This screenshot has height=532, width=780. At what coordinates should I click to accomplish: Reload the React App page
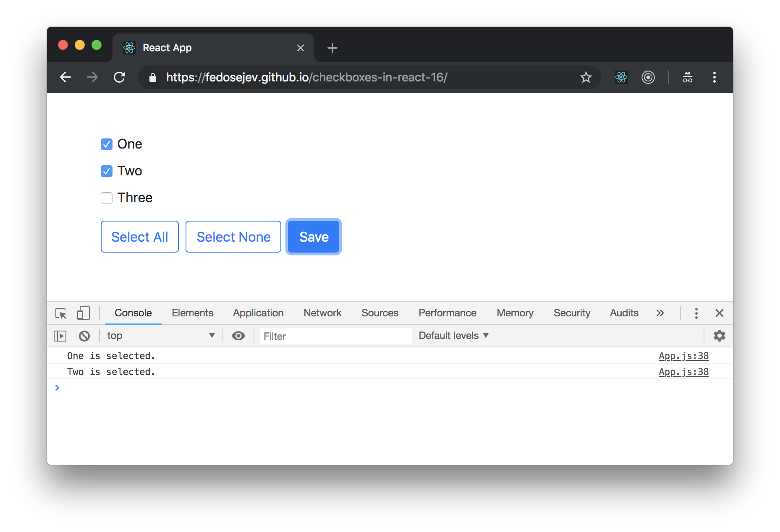(x=120, y=77)
